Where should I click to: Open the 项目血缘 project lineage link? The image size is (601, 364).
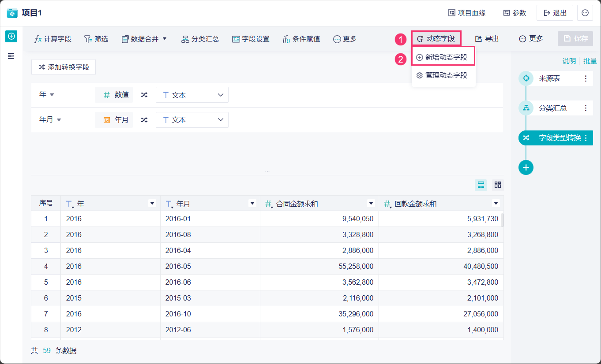point(467,13)
